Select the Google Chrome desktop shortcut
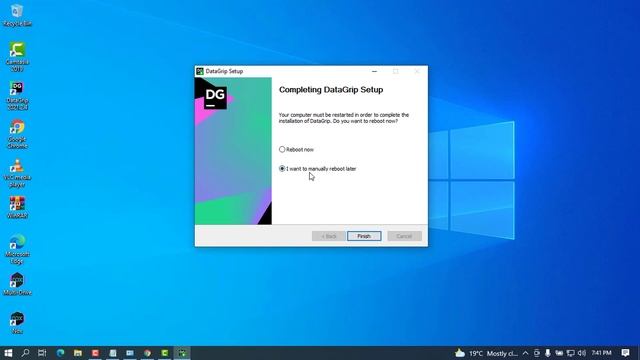Image resolution: width=640 pixels, height=360 pixels. 17,134
